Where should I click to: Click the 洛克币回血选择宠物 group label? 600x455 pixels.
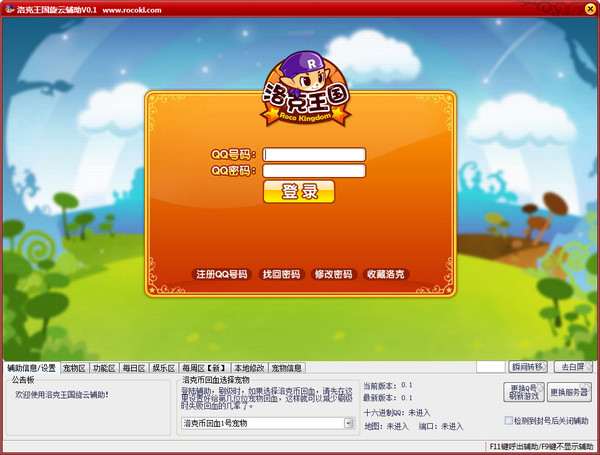click(216, 380)
